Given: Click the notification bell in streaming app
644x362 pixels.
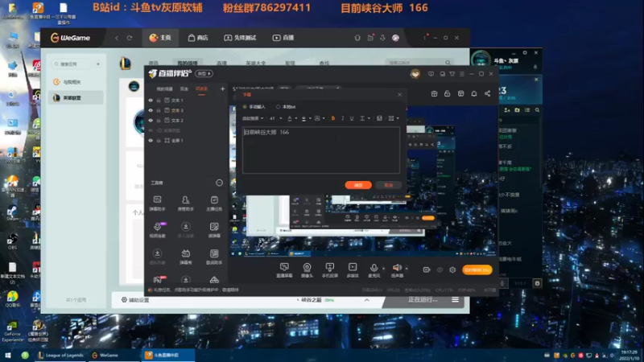Looking at the screenshot, I should point(474,93).
